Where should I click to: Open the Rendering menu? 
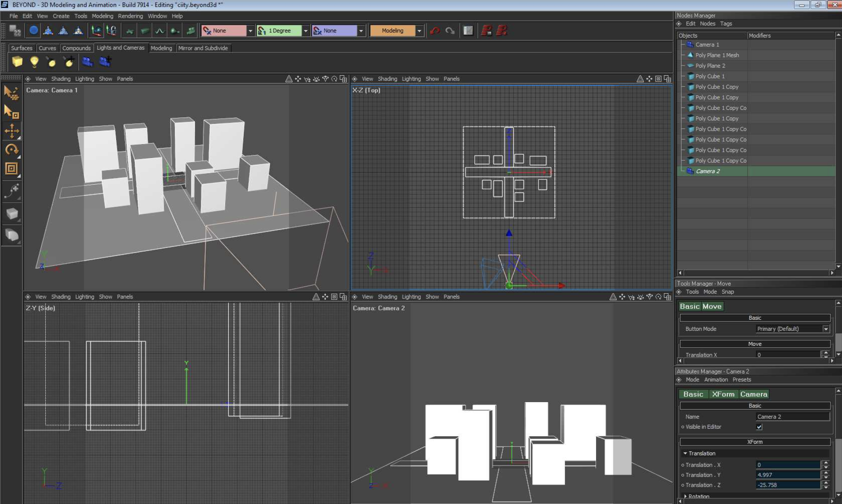click(x=130, y=16)
